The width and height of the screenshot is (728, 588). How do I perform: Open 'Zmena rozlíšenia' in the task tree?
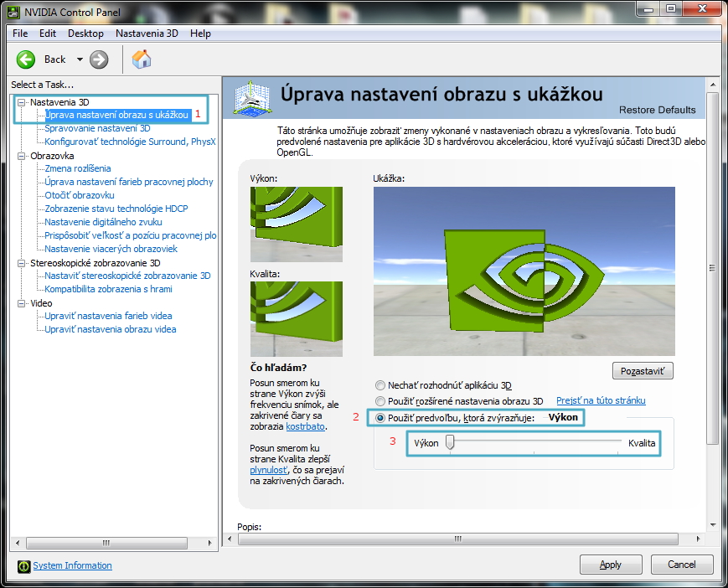[x=77, y=168]
